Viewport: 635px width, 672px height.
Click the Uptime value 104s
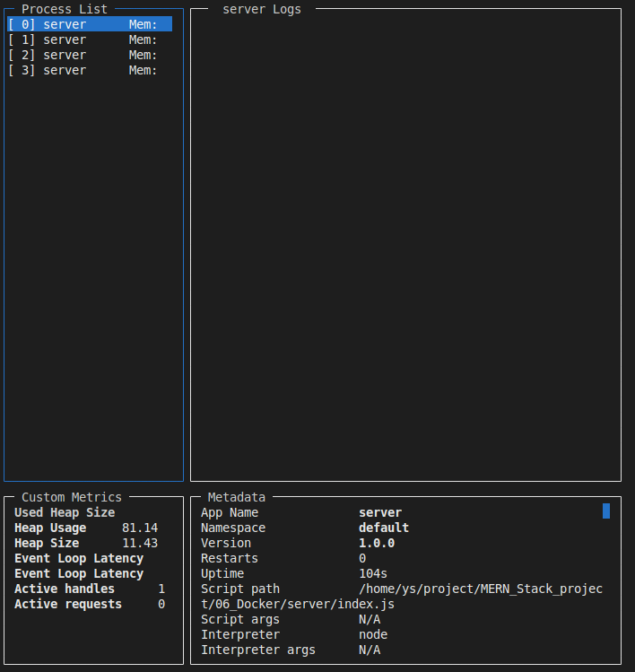point(373,574)
